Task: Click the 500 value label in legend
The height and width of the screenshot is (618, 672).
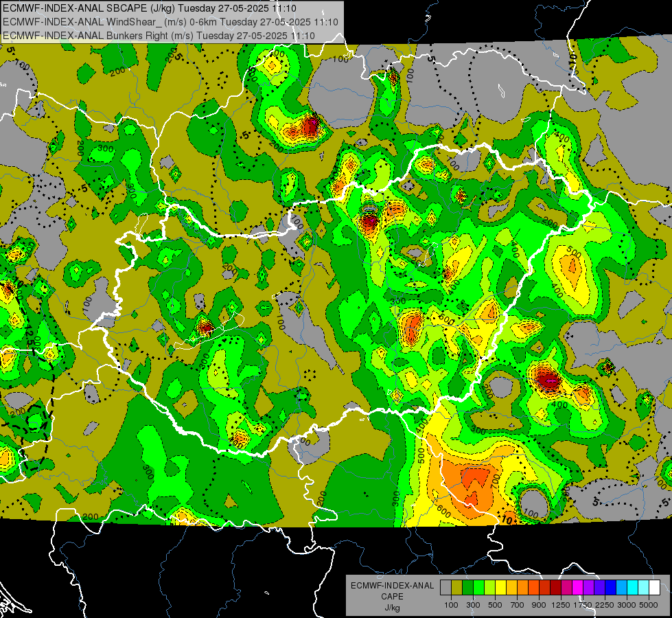Action: tap(495, 605)
